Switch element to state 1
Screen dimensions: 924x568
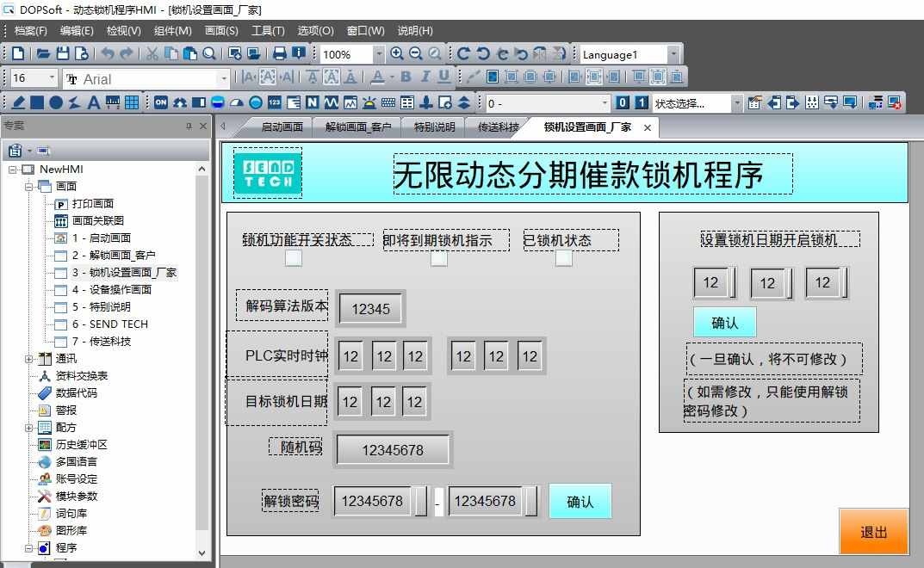coord(642,102)
